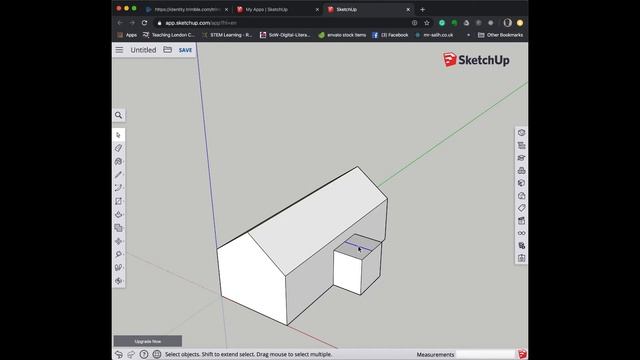This screenshot has width=640, height=360.
Task: Bookmark this page with the star
Action: 427,23
